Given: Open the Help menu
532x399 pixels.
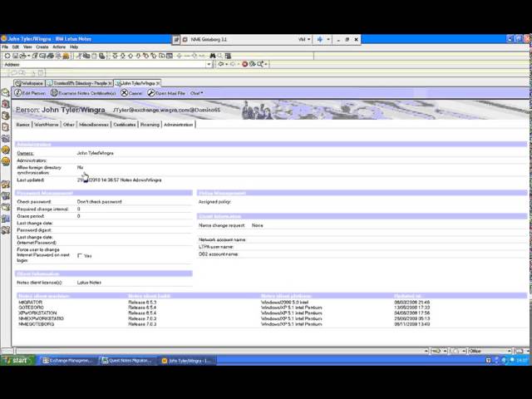Looking at the screenshot, I should pyautogui.click(x=74, y=47).
